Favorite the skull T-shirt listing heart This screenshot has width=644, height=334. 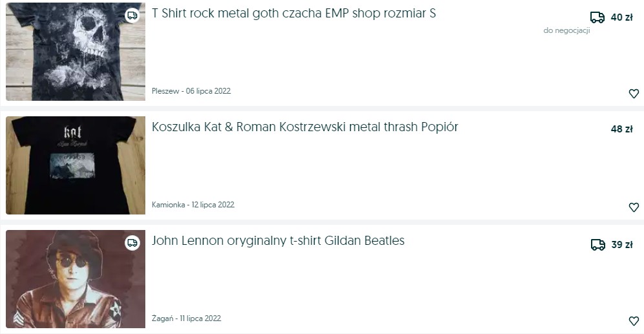[x=634, y=94]
